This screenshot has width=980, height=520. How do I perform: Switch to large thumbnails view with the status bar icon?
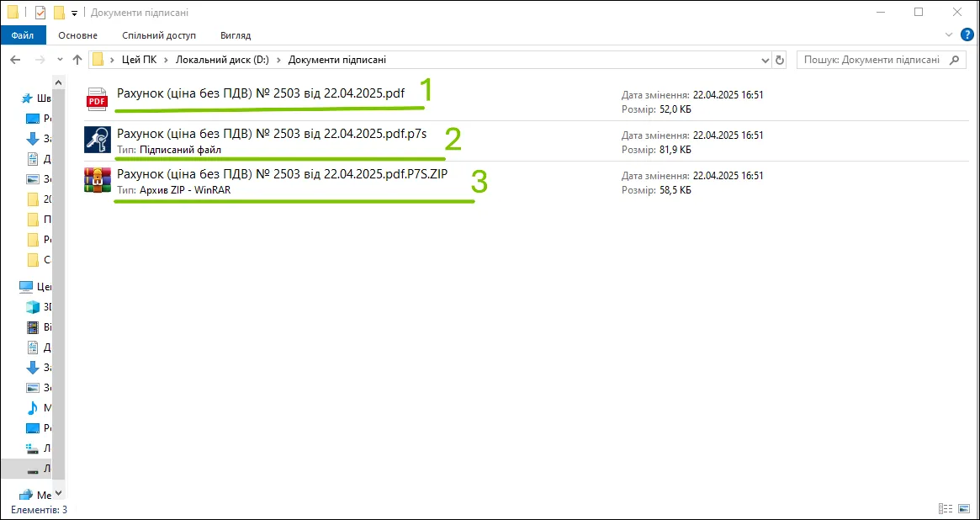(965, 509)
